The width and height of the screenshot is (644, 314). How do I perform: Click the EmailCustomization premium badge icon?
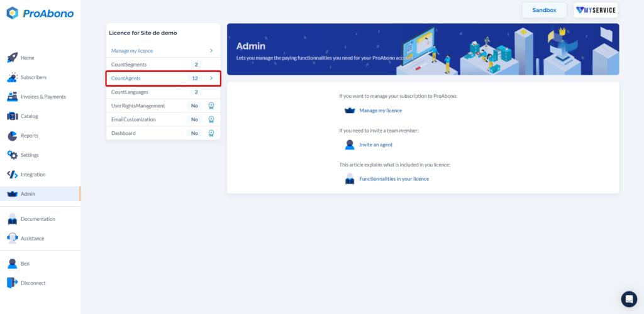(x=211, y=119)
